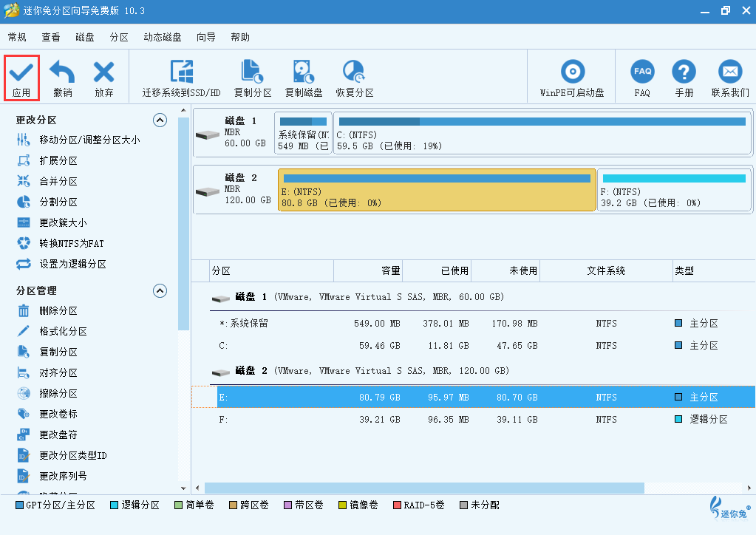Choose 擦除分区 in the sidebar
The image size is (756, 535).
tap(47, 393)
